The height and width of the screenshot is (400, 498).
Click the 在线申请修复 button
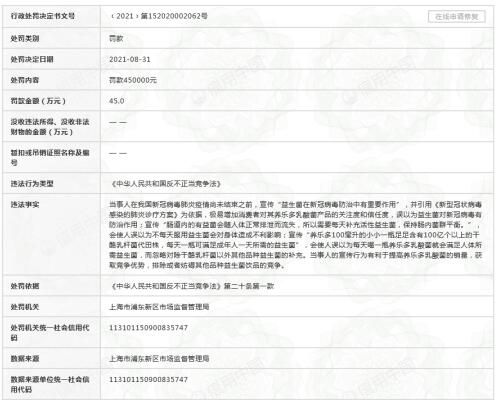pos(456,17)
